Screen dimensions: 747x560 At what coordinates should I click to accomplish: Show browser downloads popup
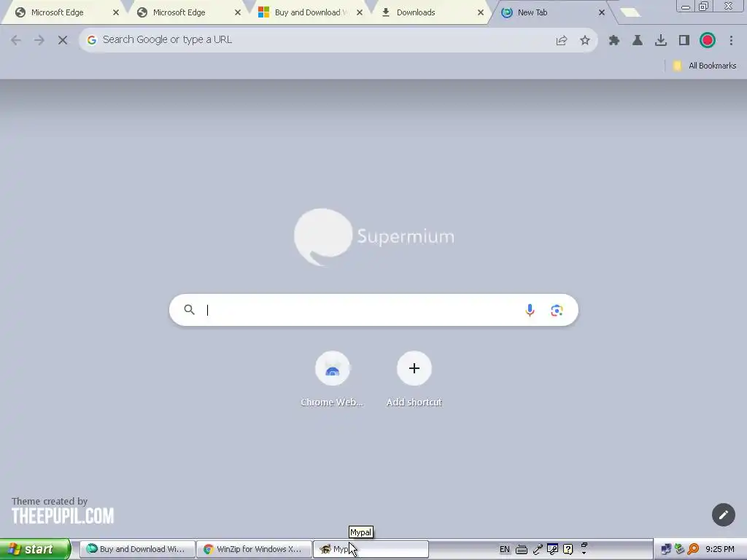[661, 41]
